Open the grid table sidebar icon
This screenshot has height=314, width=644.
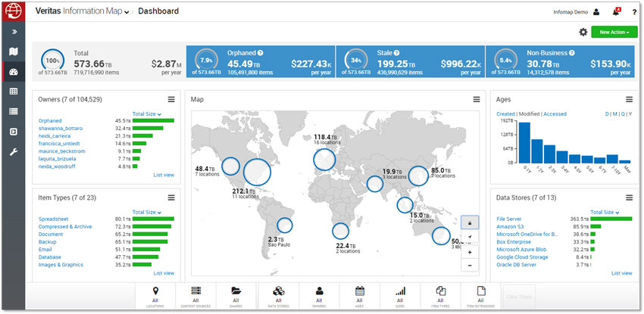pos(14,92)
